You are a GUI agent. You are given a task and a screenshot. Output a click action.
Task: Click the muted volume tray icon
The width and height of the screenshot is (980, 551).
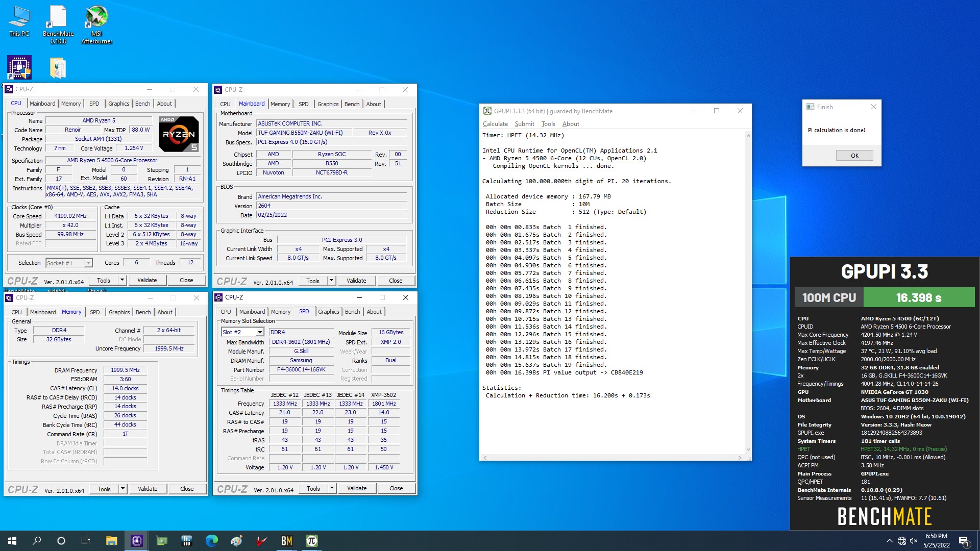(x=914, y=541)
